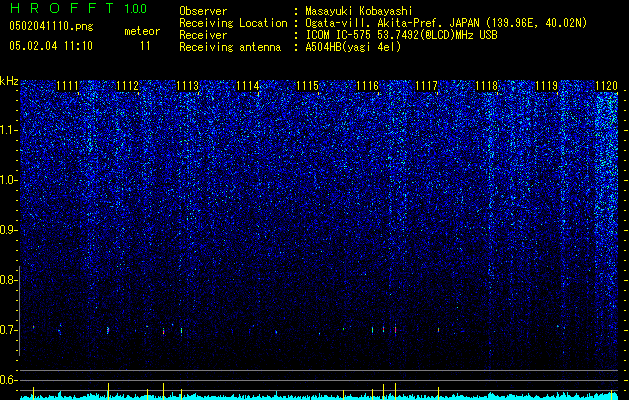Click the meteor count value 11
629x400 pixels.
pyautogui.click(x=145, y=46)
